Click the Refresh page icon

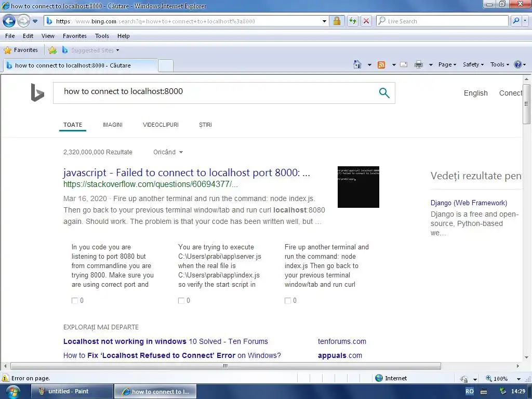point(353,21)
